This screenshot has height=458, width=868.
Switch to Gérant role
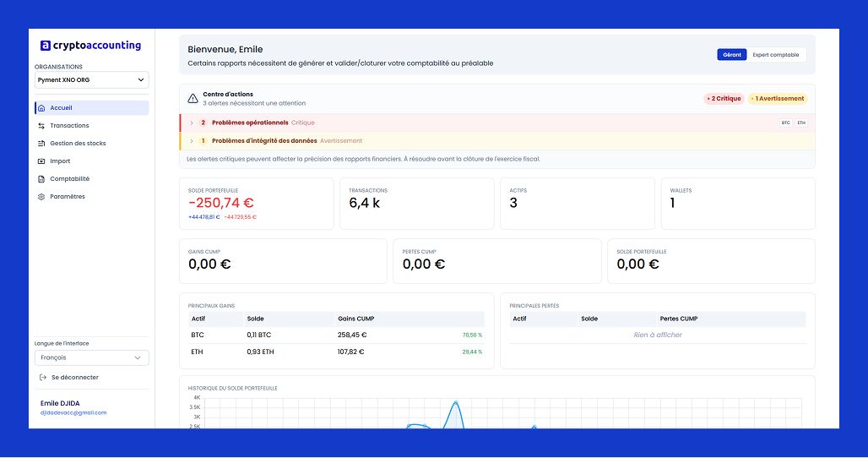(732, 55)
